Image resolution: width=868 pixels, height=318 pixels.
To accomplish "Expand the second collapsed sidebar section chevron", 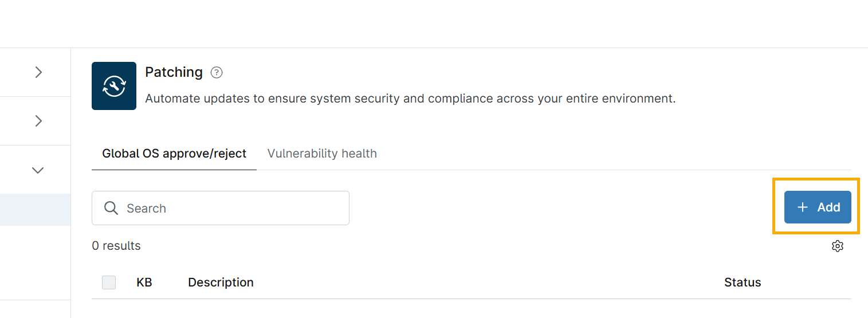I will coord(38,121).
